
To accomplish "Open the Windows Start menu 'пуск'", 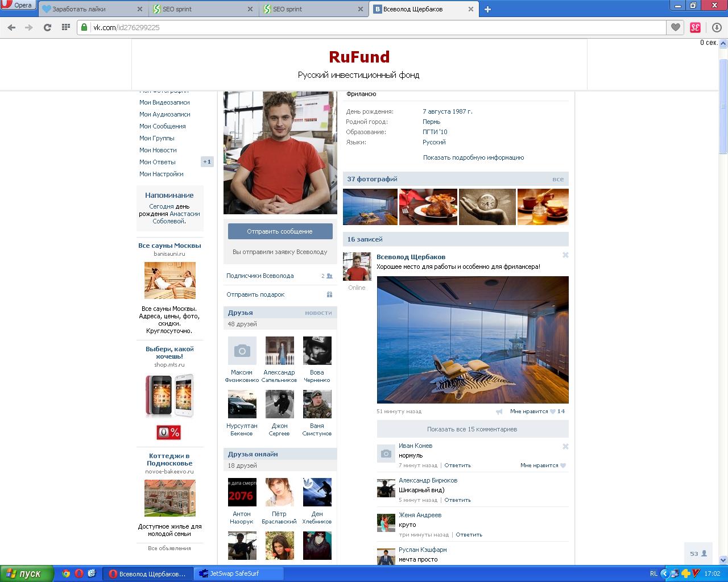I will (x=27, y=574).
